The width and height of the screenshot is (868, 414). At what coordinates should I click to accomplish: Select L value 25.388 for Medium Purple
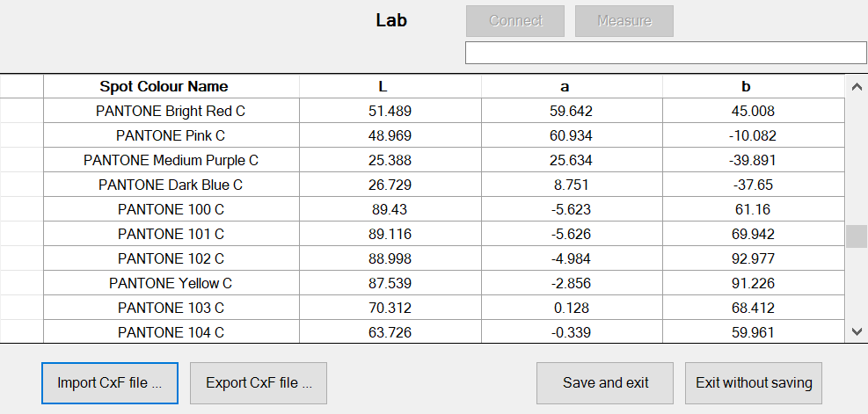click(390, 160)
